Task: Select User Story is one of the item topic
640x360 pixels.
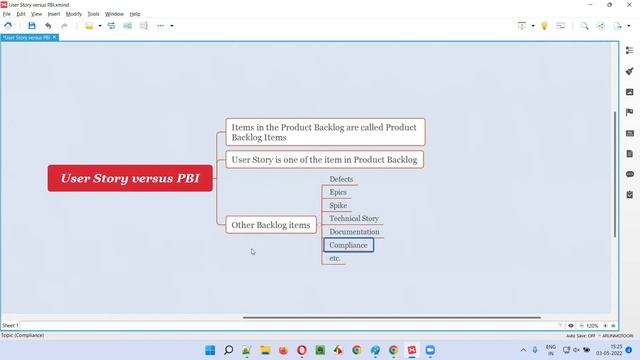Action: click(324, 160)
